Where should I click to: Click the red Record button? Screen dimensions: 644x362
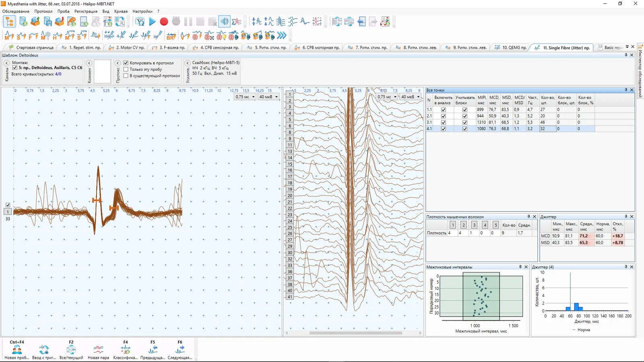coord(164,22)
